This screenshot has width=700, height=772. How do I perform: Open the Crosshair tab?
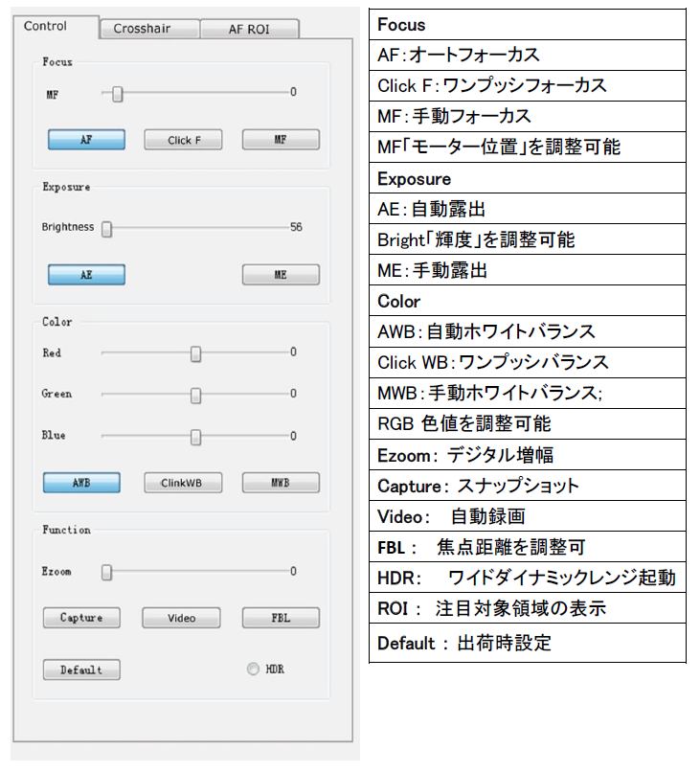pos(149,29)
